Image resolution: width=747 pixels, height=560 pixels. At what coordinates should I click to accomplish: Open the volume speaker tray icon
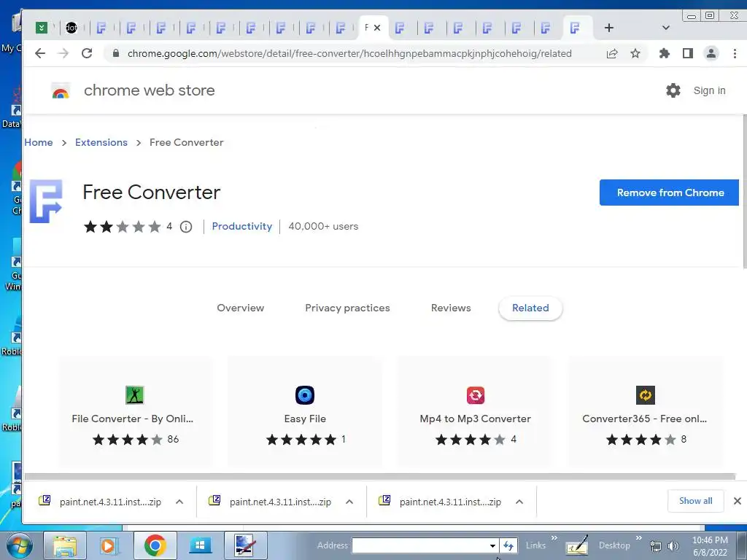(673, 546)
